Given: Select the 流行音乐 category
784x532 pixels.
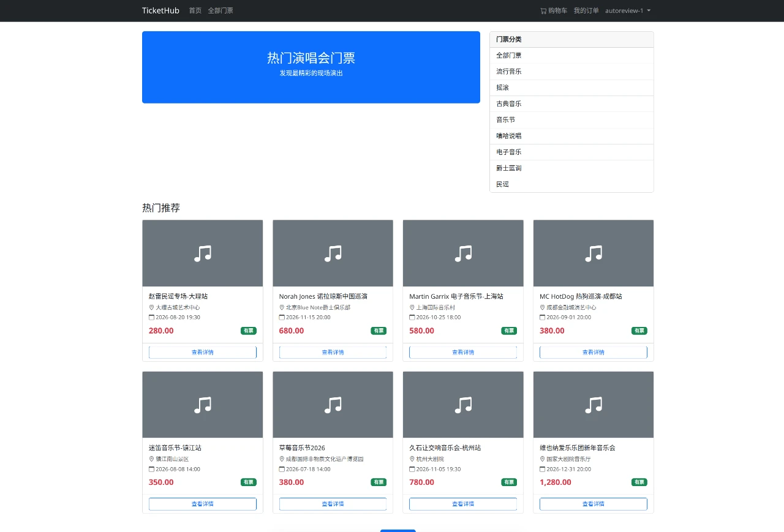Looking at the screenshot, I should 571,72.
